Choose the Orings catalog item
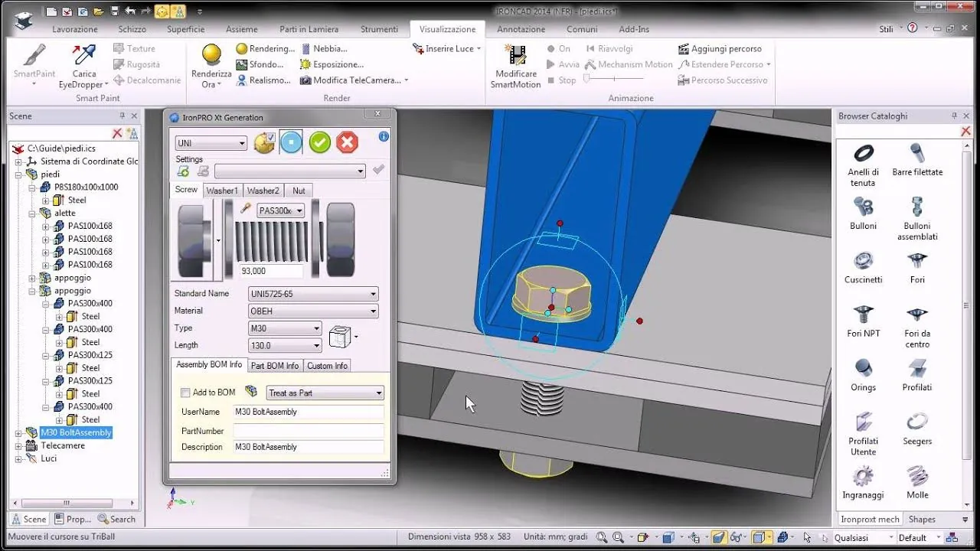 [x=864, y=375]
